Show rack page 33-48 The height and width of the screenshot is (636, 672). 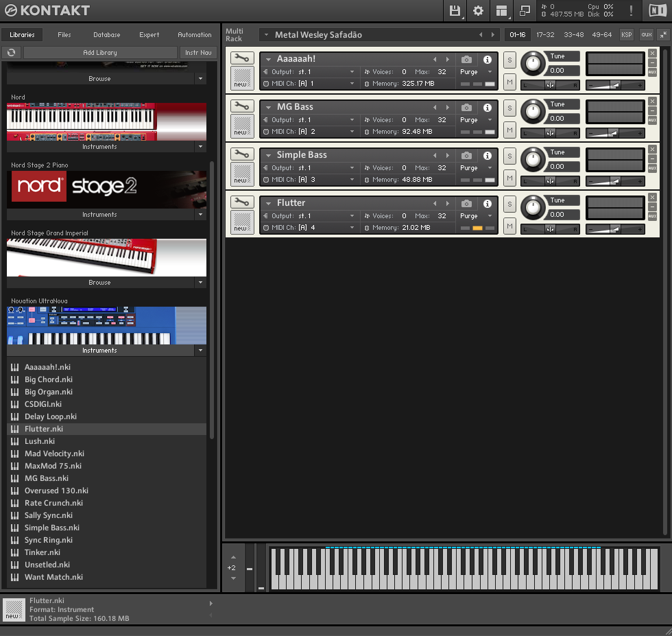(573, 35)
